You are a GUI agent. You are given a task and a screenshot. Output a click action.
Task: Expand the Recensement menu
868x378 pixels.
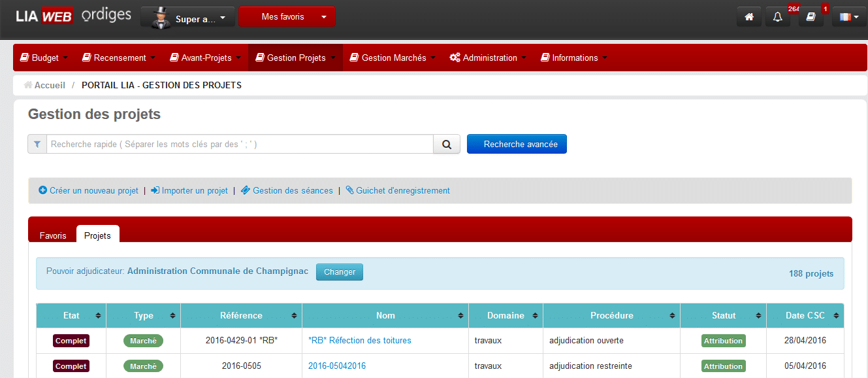coord(119,58)
